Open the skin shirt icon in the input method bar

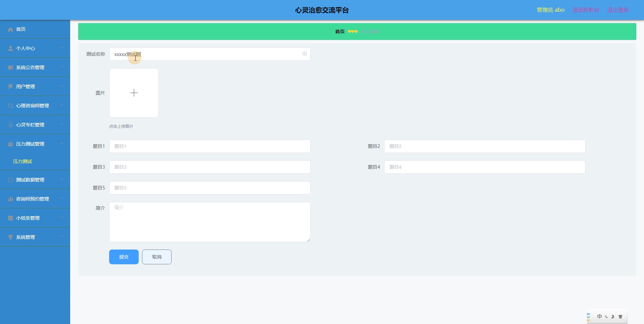(620, 317)
